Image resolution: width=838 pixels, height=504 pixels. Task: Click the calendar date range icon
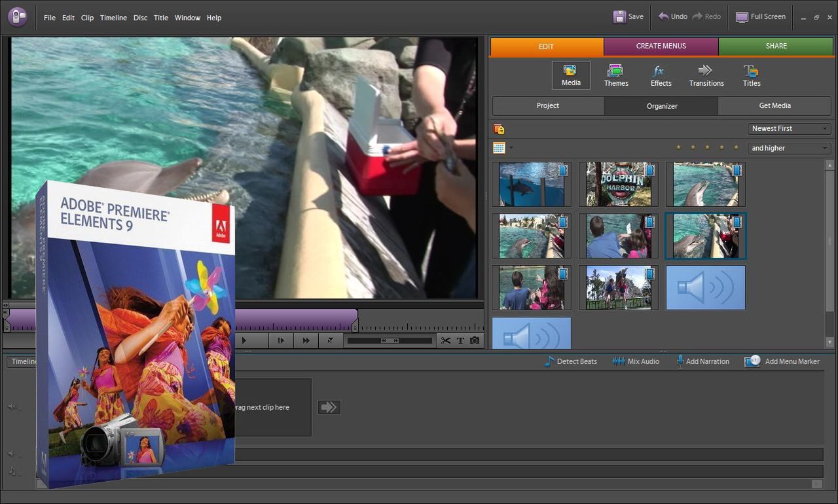[x=499, y=148]
